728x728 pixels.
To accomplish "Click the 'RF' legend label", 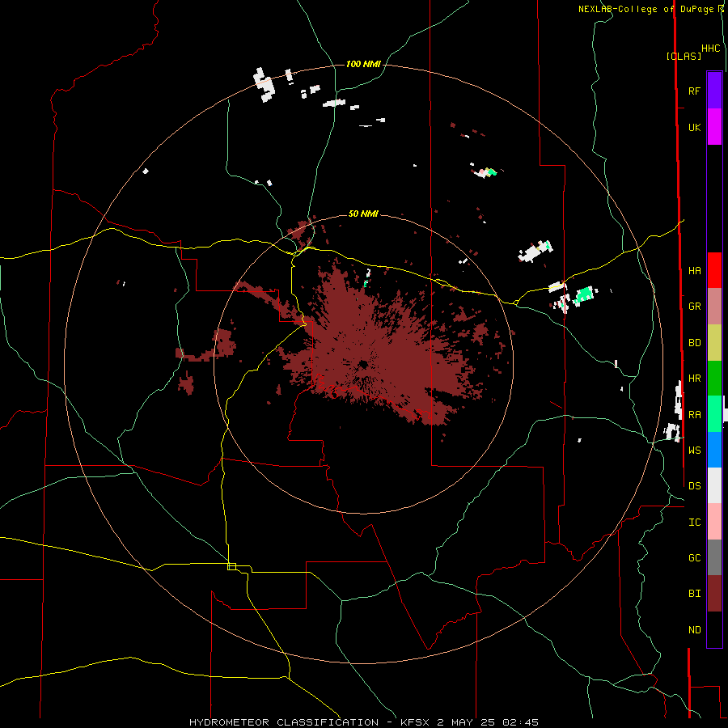I will tap(694, 91).
